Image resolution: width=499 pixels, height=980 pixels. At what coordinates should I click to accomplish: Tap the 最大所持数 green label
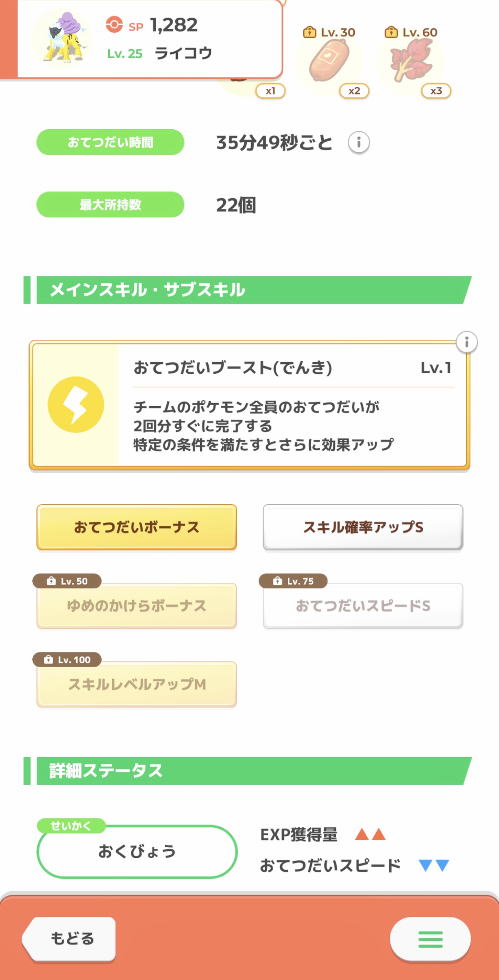pos(110,205)
